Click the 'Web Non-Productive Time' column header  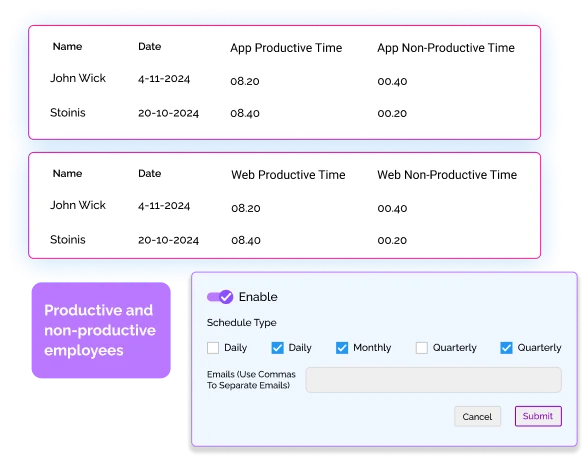pos(447,175)
